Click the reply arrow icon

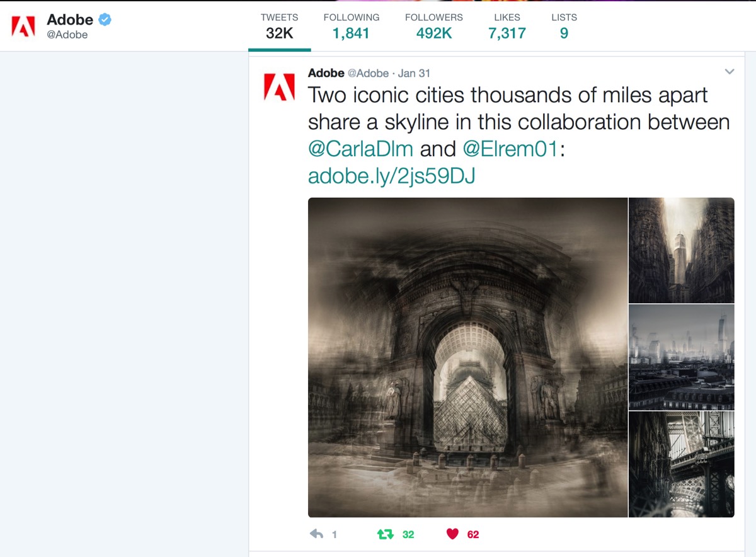(x=317, y=534)
